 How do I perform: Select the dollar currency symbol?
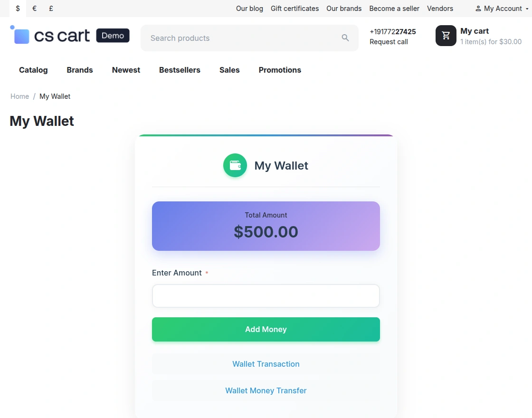pyautogui.click(x=18, y=9)
